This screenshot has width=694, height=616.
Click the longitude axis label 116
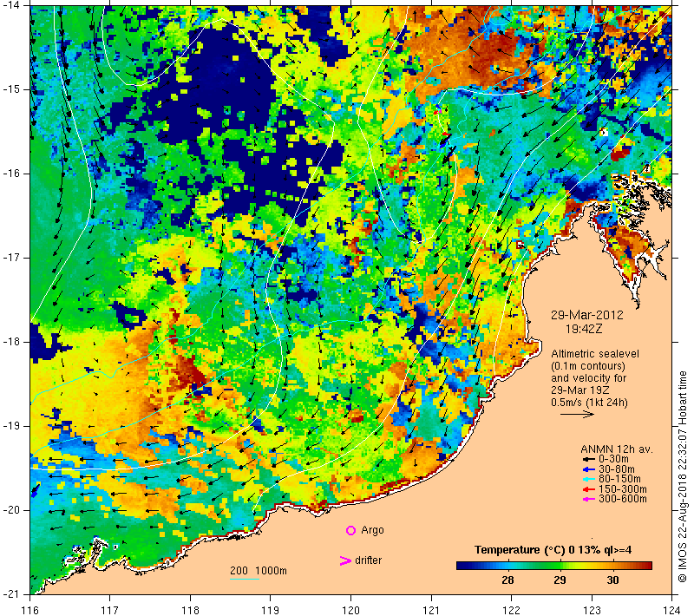click(x=29, y=610)
